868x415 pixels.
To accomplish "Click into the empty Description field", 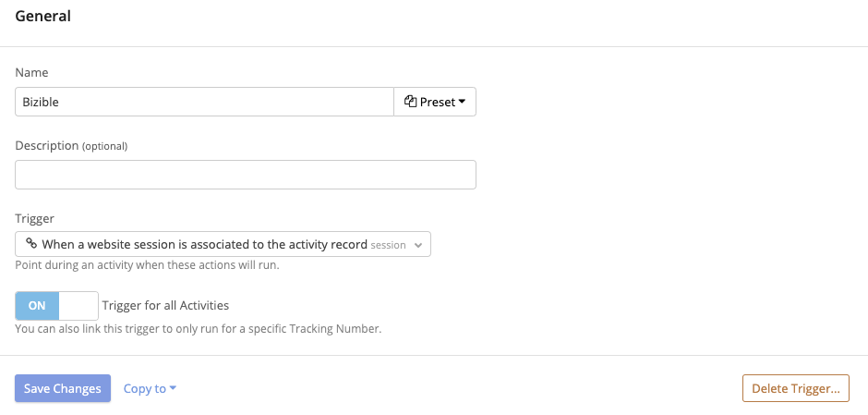I will [246, 175].
